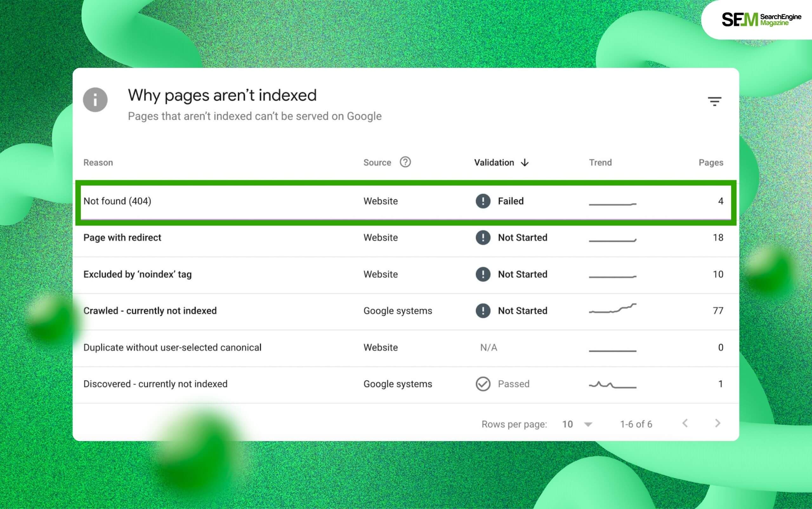Click Not Started in Page with redirect row
This screenshot has height=509, width=812.
tap(522, 237)
